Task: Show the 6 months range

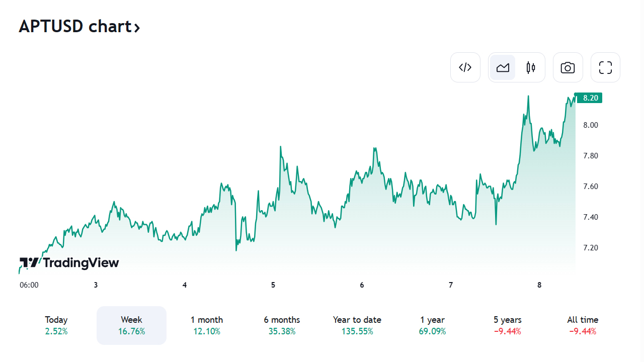Action: [282, 325]
